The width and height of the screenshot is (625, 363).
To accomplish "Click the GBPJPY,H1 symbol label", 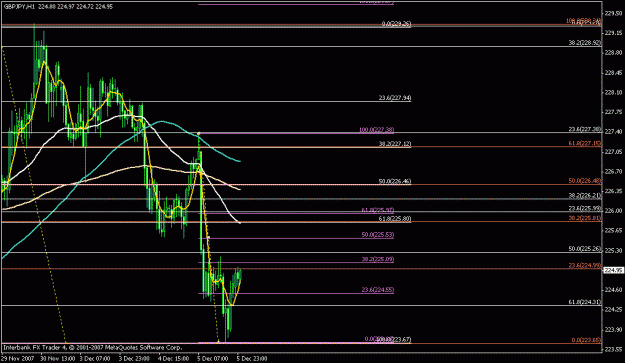I will click(x=19, y=7).
